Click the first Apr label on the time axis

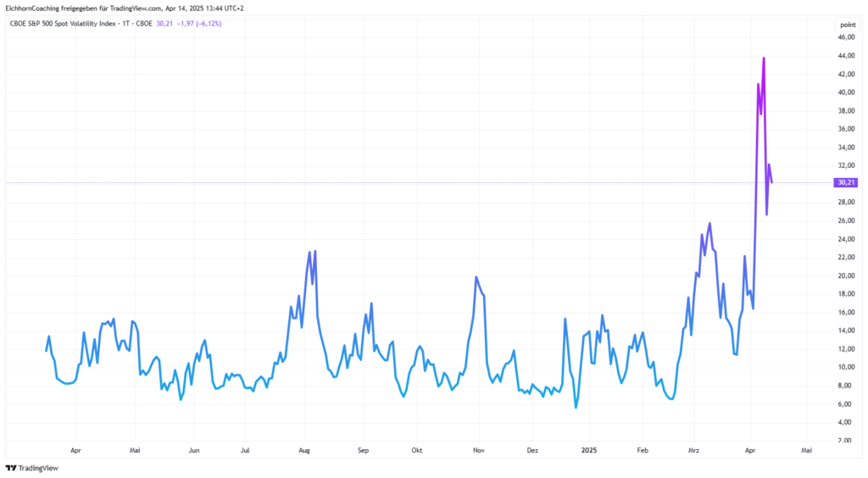[75, 450]
